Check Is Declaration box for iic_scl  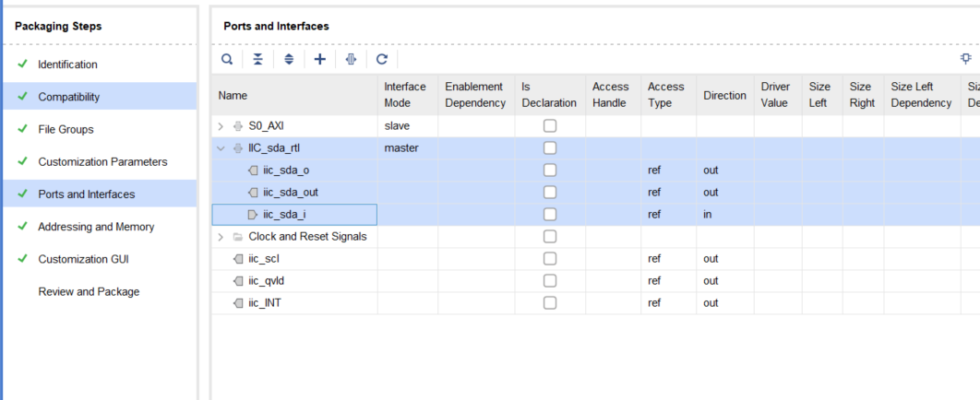click(550, 259)
